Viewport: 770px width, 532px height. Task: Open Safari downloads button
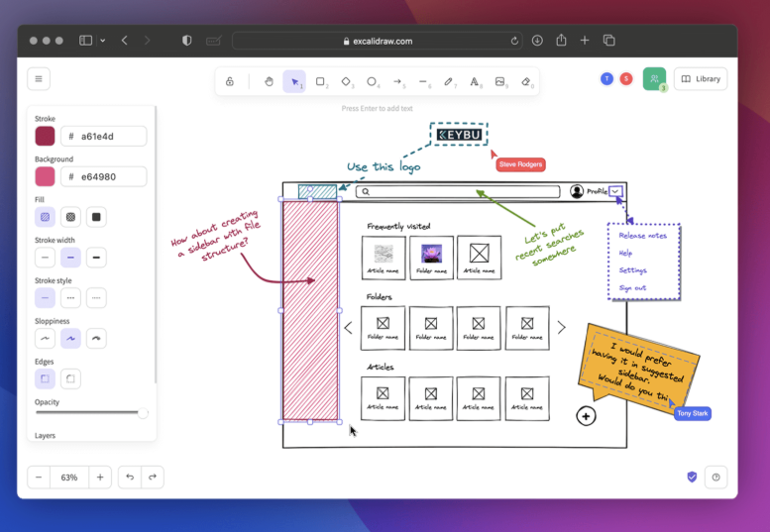(537, 41)
